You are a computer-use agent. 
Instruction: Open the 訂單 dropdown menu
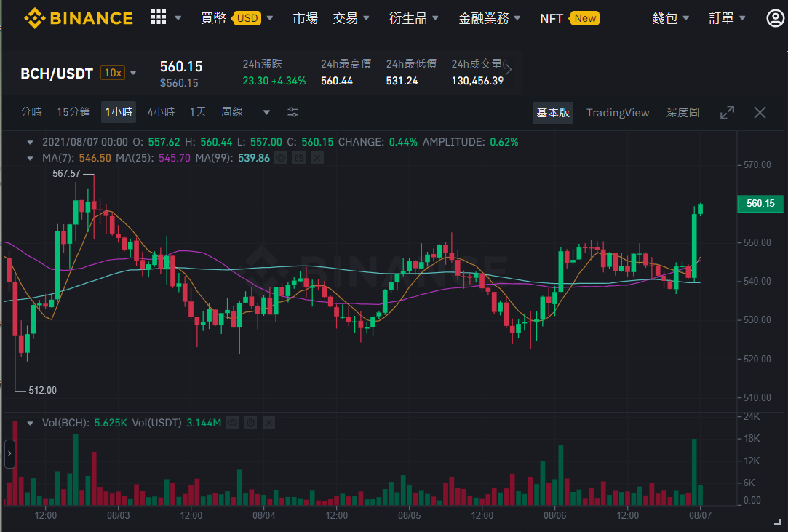[727, 19]
